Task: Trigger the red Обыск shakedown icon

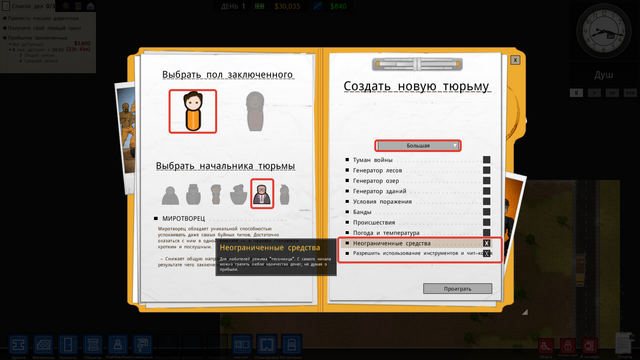Action: [546, 346]
